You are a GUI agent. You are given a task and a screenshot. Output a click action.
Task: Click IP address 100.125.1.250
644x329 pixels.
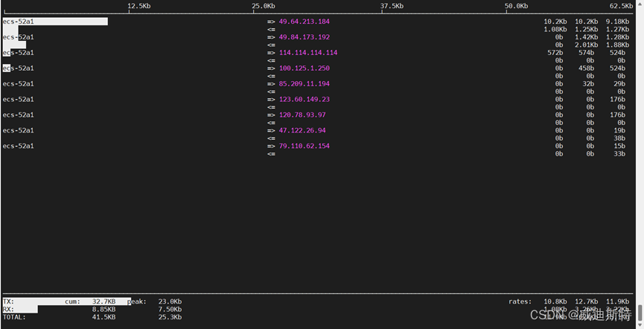(305, 68)
